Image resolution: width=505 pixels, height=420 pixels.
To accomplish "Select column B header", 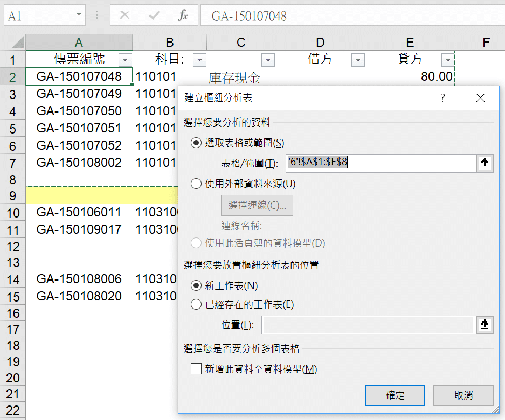I will point(169,42).
